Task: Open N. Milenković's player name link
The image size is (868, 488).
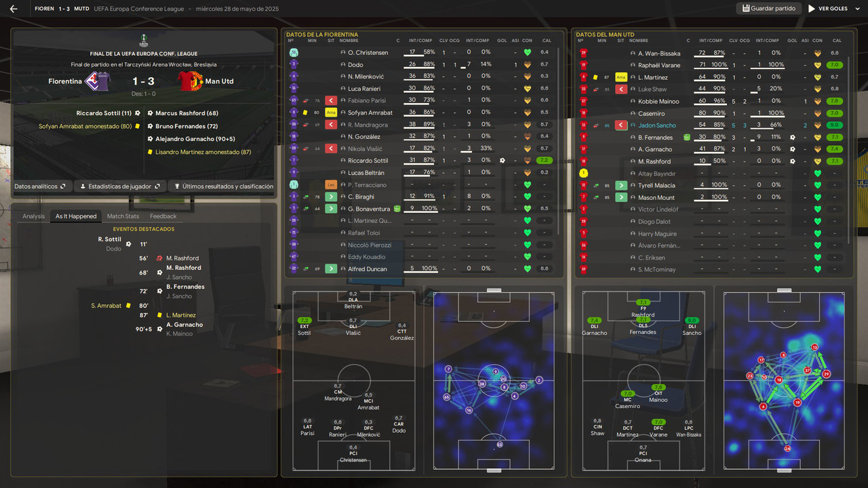Action: pos(366,77)
